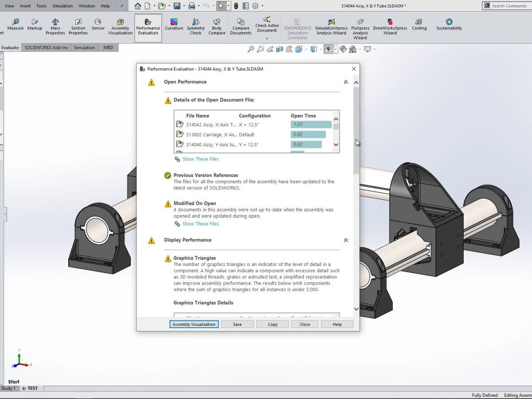The image size is (532, 399).
Task: Open the Display Style dropdown arrow
Action: click(x=321, y=49)
